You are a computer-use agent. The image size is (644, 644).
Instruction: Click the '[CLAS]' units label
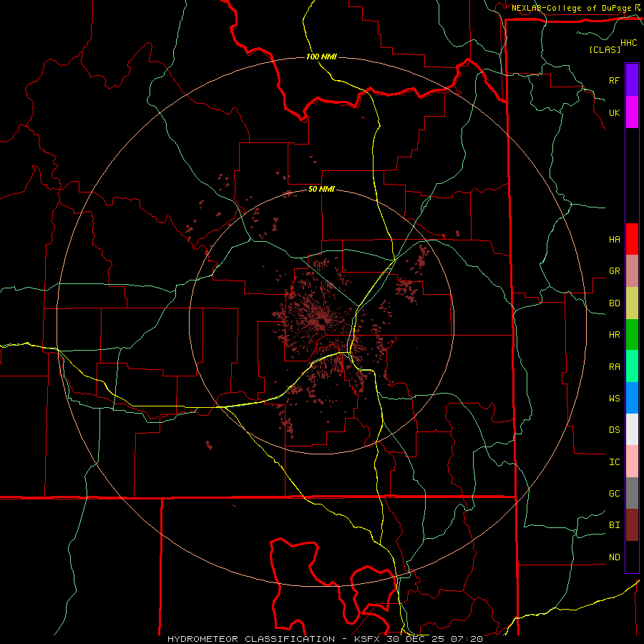(605, 49)
